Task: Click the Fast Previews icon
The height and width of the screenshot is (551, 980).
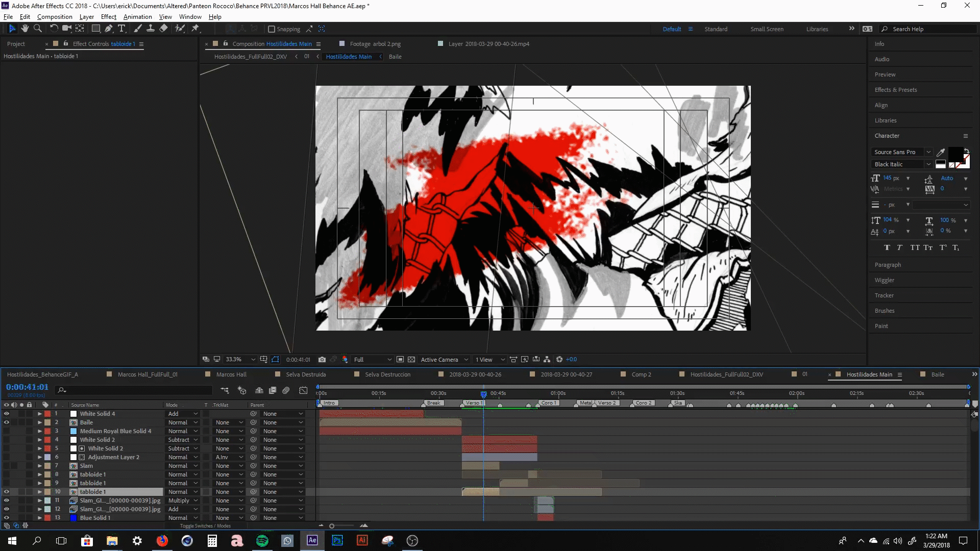Action: tap(525, 360)
